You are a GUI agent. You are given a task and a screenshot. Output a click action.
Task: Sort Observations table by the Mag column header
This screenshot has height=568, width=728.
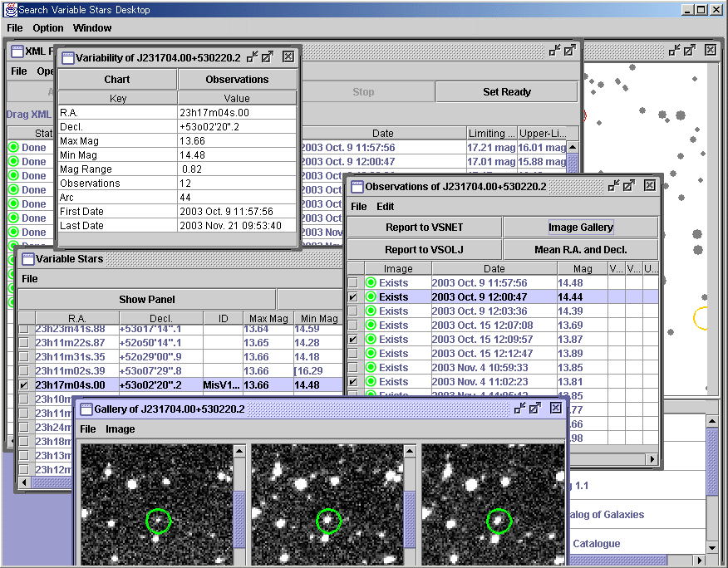583,269
